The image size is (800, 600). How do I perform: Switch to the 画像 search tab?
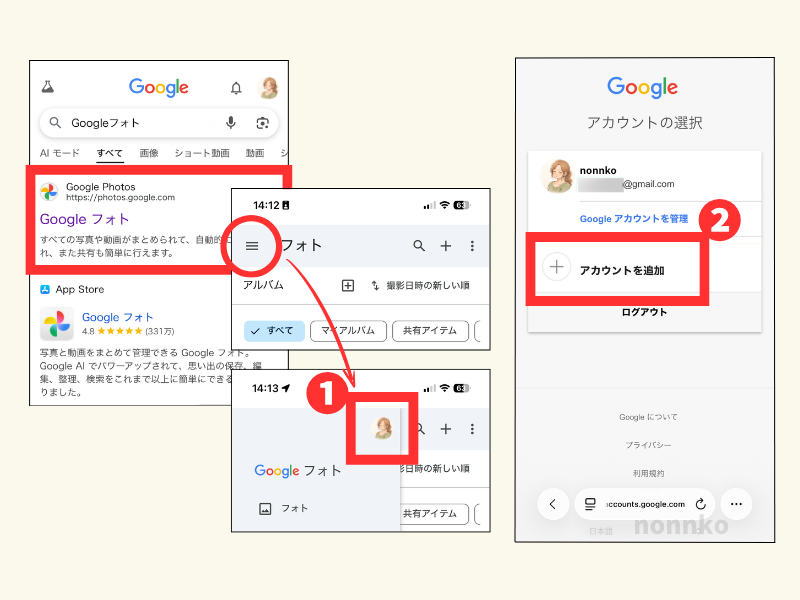click(149, 153)
